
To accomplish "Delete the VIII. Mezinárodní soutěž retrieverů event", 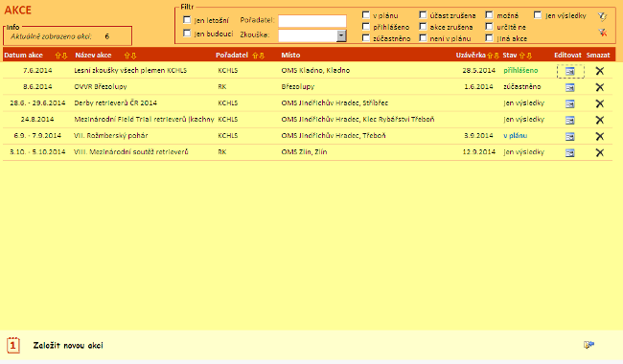I will click(x=600, y=152).
